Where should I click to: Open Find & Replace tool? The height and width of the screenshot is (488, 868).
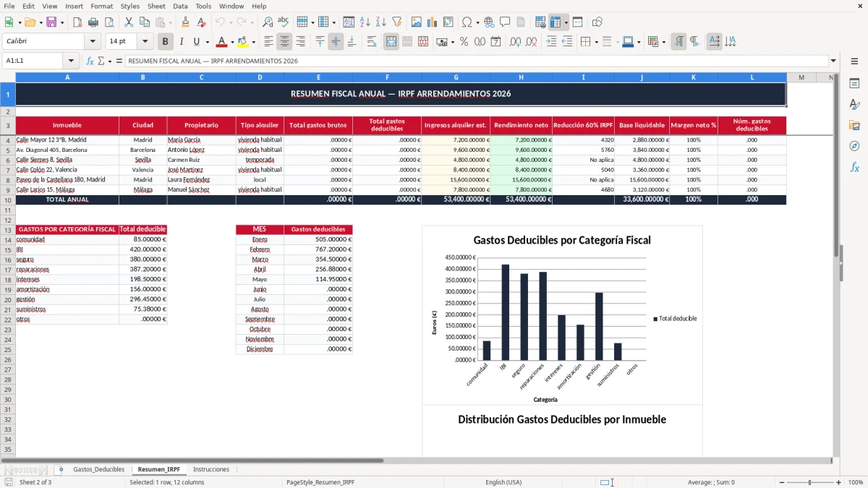tap(268, 22)
